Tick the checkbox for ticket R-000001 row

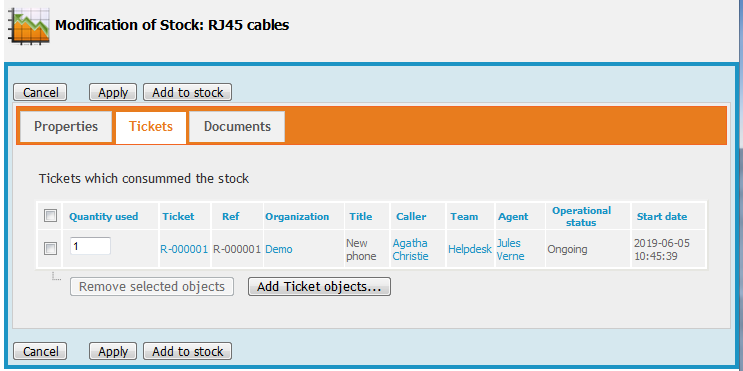click(50, 248)
